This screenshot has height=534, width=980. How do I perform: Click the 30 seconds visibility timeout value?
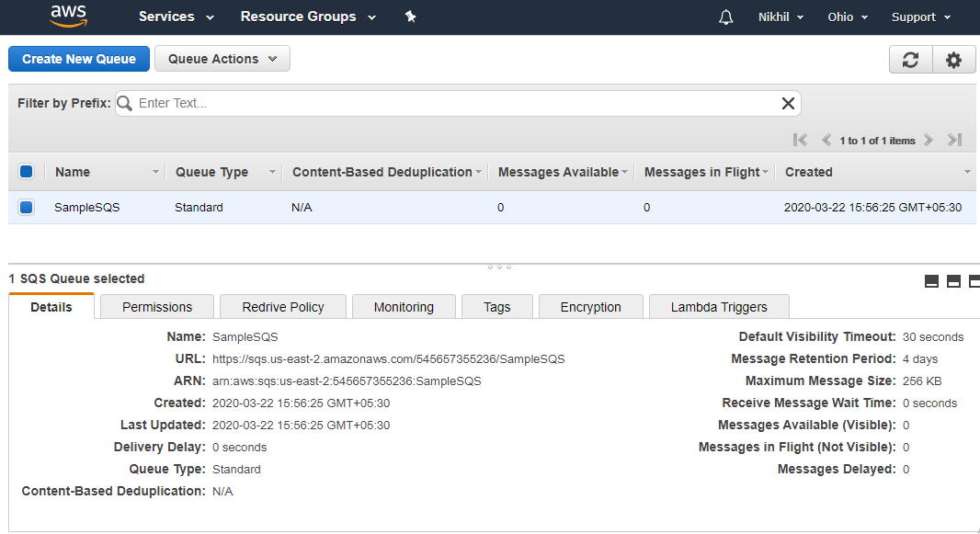pos(933,336)
